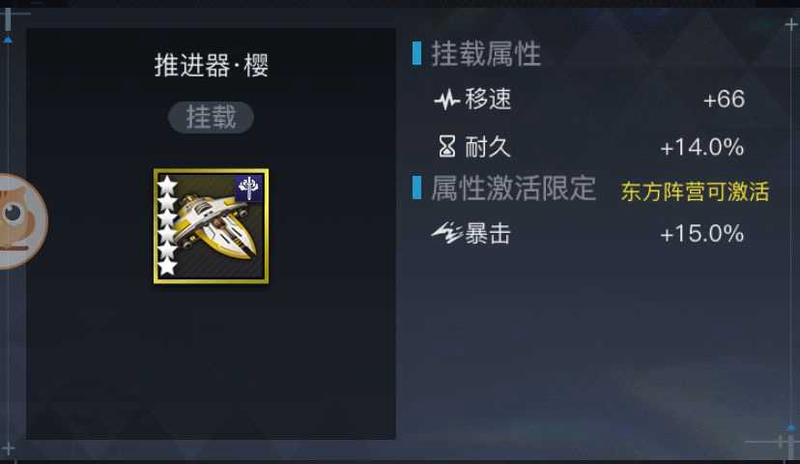800x464 pixels.
Task: Click the 暴击 critical lightning icon
Action: coord(447,234)
